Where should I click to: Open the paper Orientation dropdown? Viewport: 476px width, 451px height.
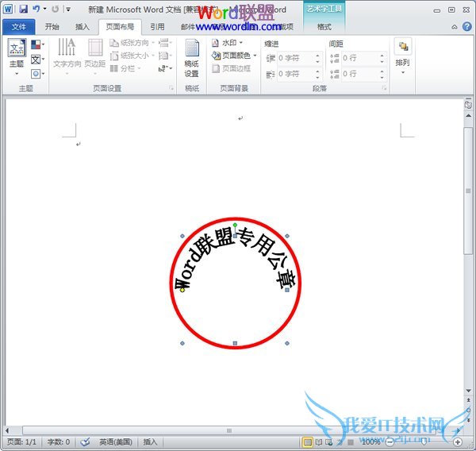point(132,43)
